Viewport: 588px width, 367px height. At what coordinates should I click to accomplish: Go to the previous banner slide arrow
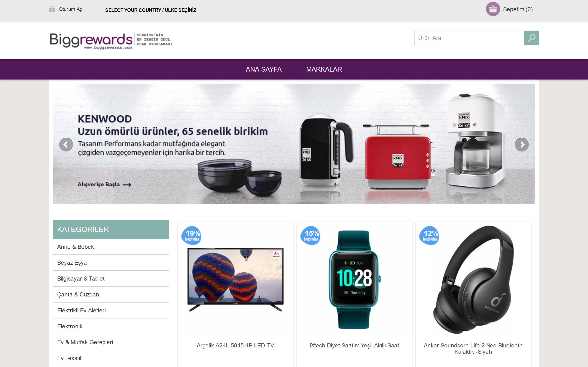pyautogui.click(x=66, y=145)
